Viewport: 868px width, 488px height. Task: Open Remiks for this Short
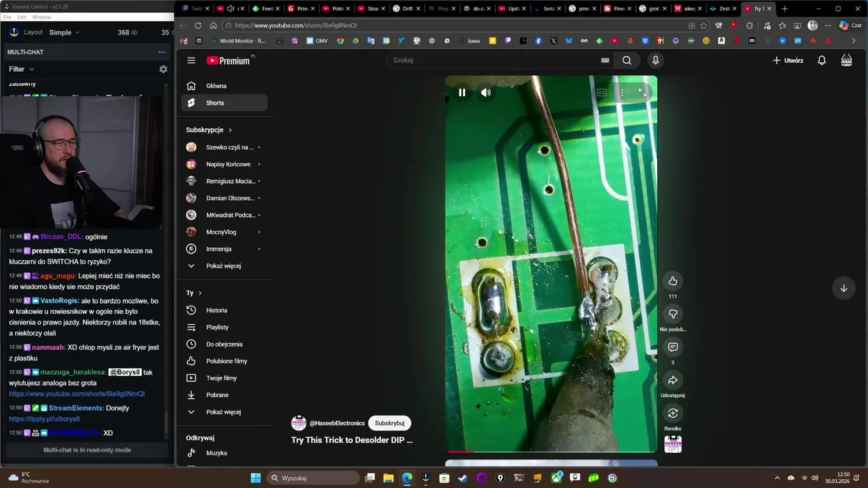673,413
